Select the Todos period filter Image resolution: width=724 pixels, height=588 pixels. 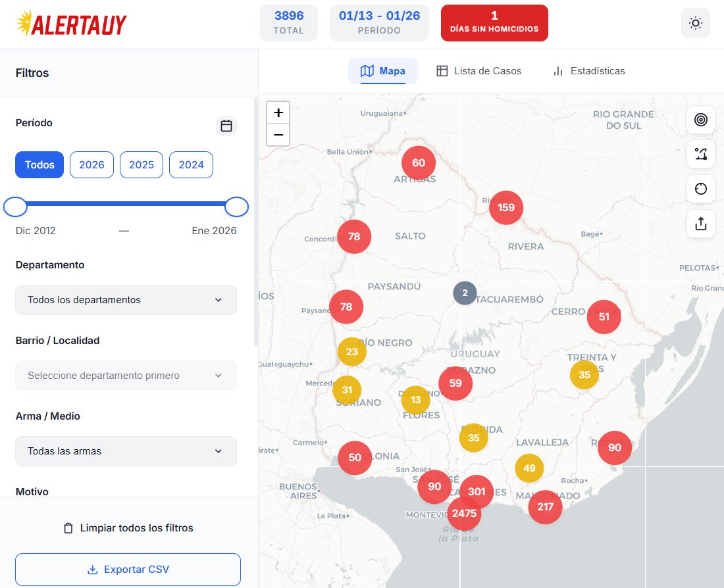tap(39, 165)
